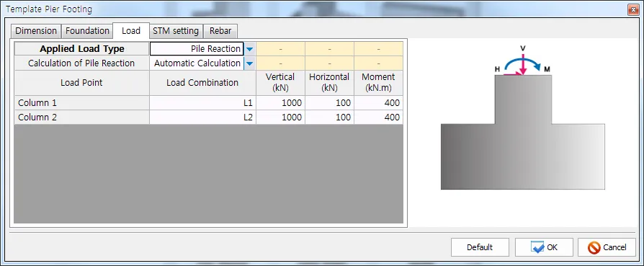Select Column 2 moment cell 400
This screenshot has height=266, width=644.
point(378,118)
